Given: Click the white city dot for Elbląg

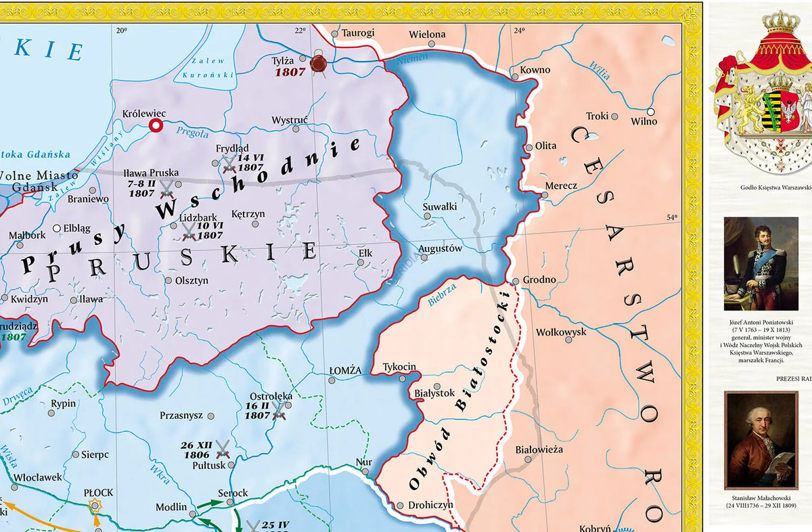Looking at the screenshot, I should pos(57,228).
